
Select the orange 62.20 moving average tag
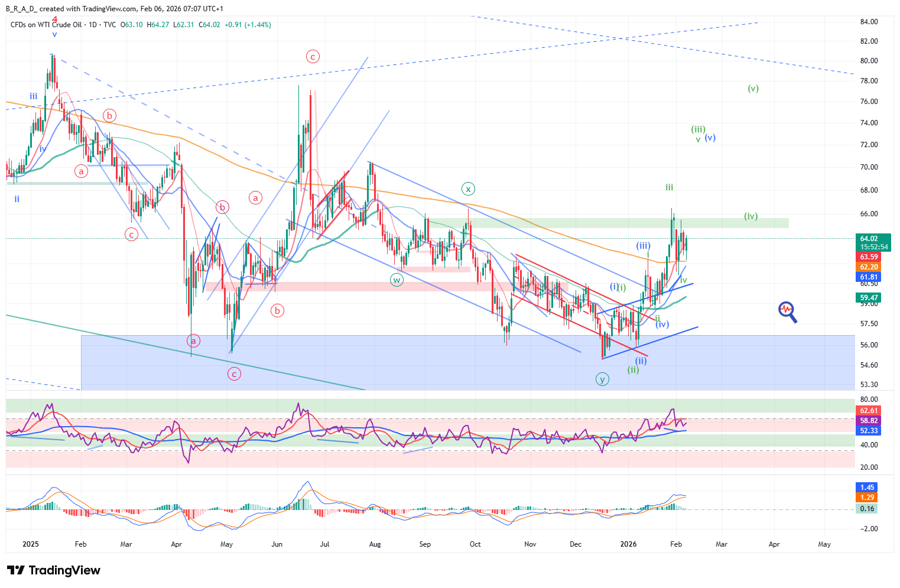click(x=869, y=267)
